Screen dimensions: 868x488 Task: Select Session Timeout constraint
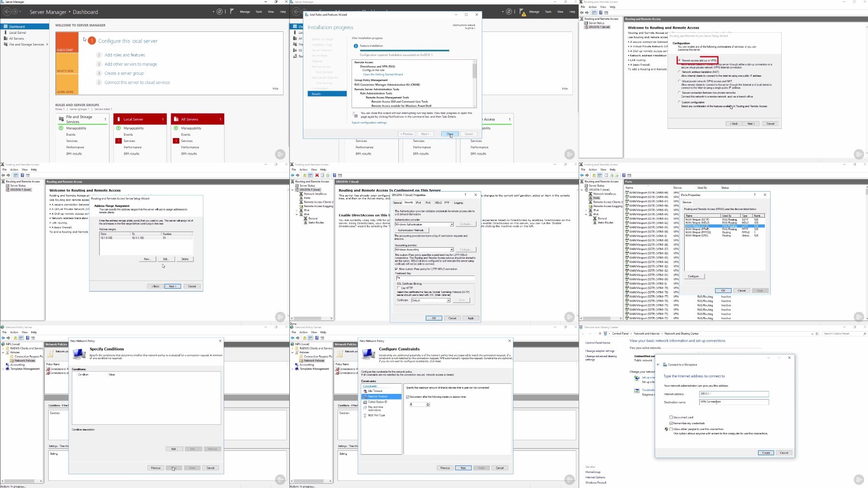pyautogui.click(x=381, y=396)
